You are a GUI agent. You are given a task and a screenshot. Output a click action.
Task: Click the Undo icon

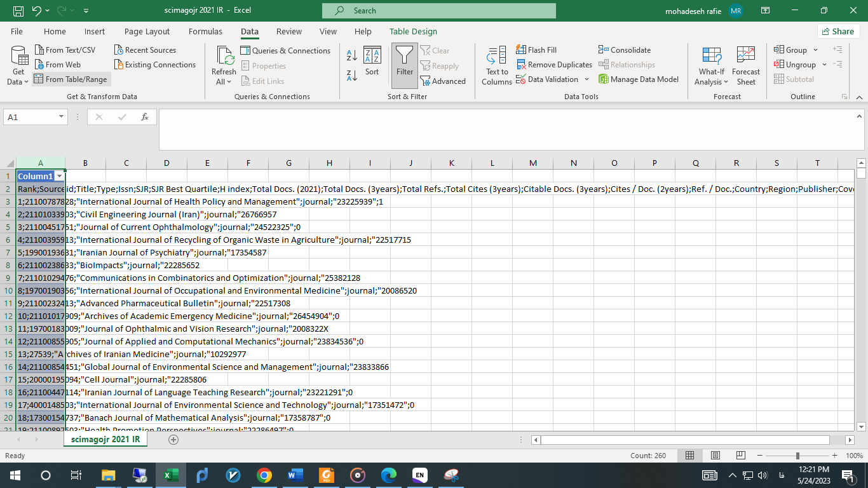click(36, 11)
